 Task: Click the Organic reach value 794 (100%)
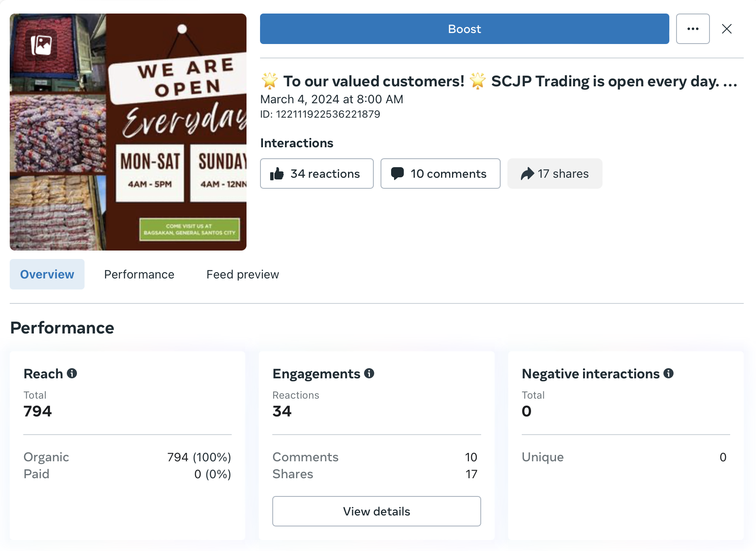[199, 457]
